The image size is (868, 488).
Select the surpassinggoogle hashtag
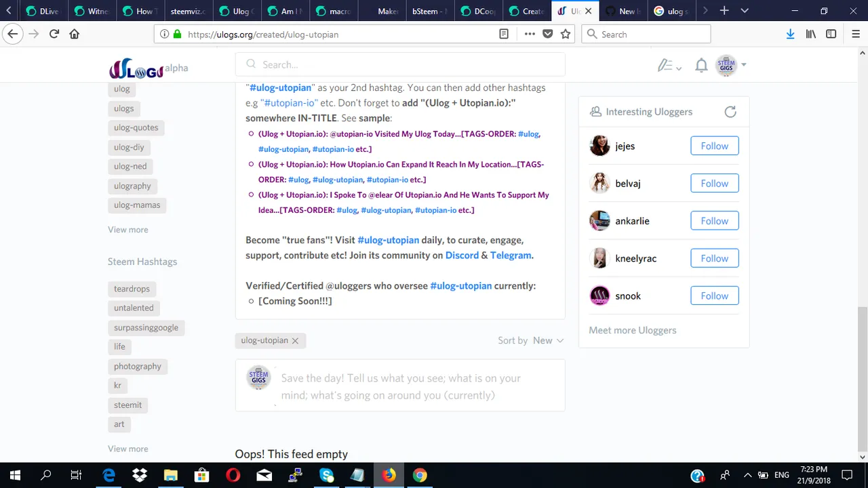146,327
